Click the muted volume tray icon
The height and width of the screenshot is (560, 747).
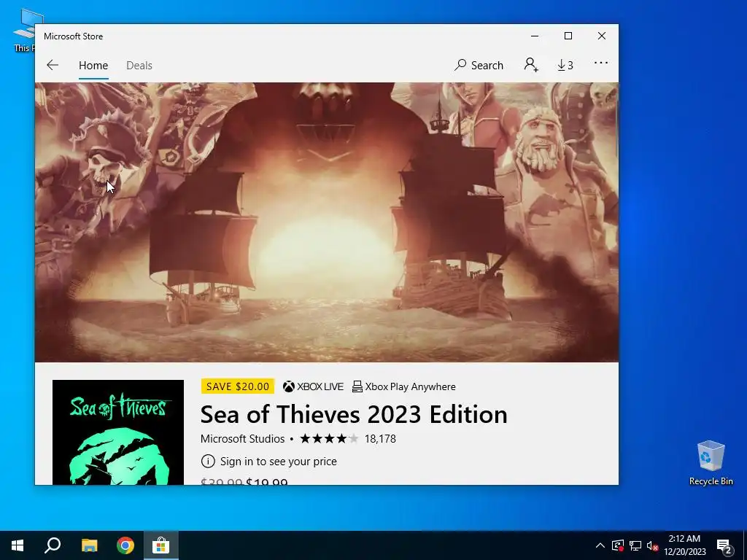point(652,545)
